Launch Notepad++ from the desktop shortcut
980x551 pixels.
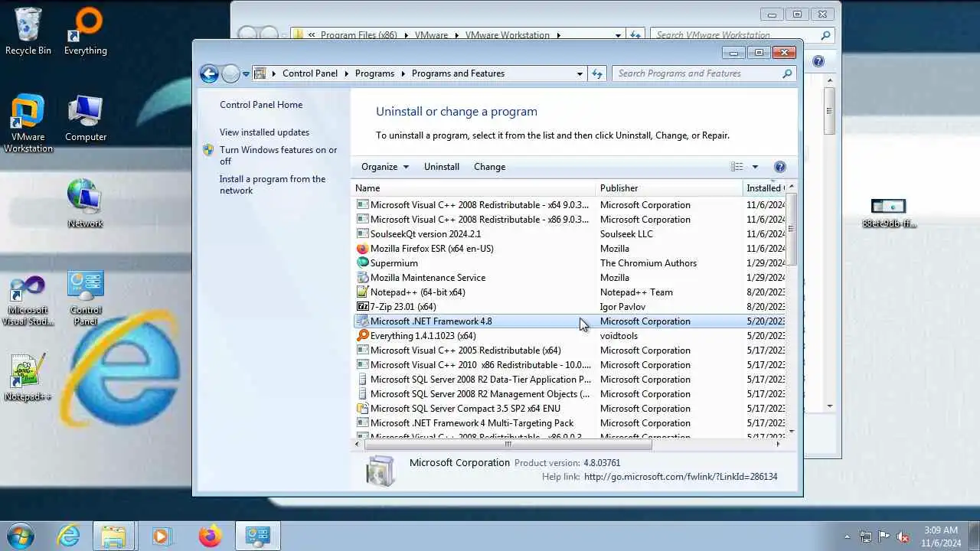[x=28, y=377]
